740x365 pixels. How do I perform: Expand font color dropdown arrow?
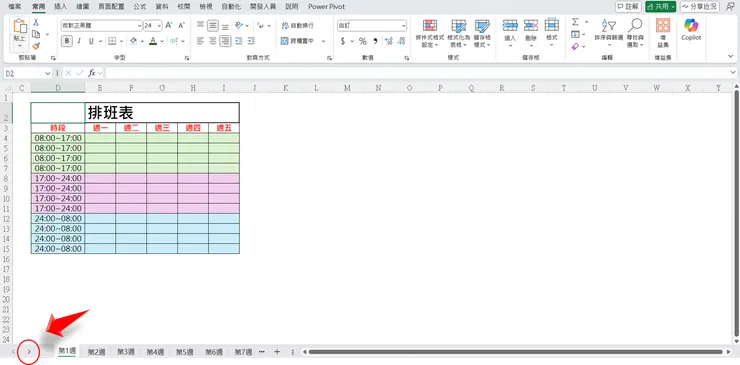162,42
